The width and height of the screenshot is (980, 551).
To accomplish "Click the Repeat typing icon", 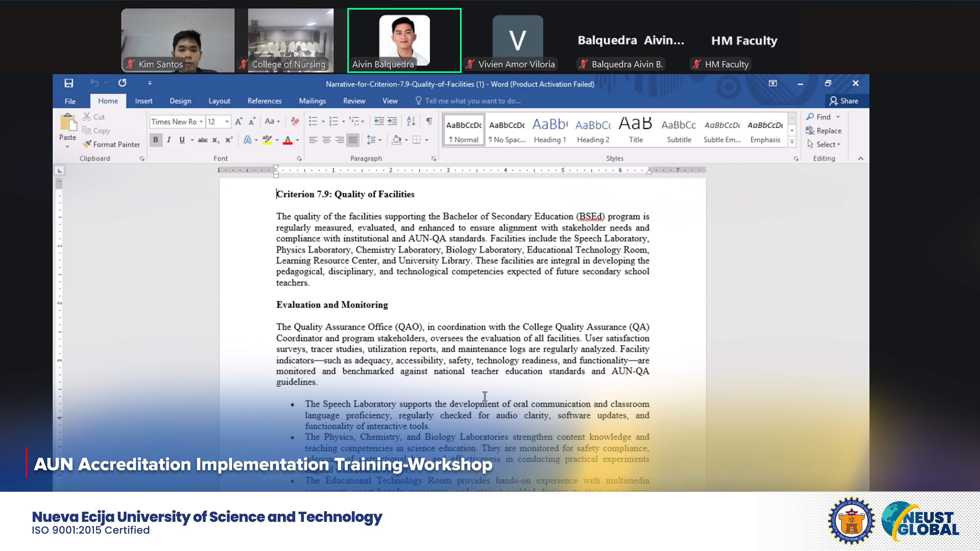I will [122, 83].
